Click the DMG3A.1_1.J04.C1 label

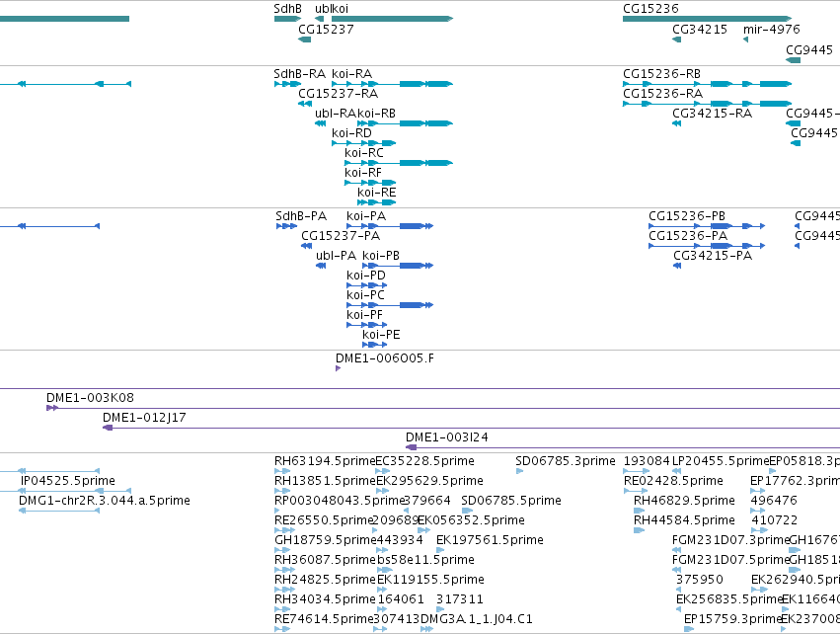tap(476, 620)
